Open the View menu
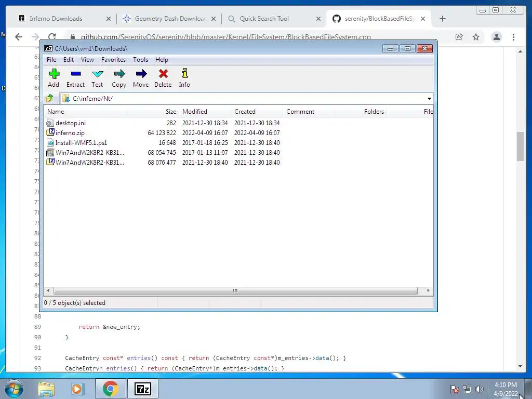Image resolution: width=532 pixels, height=399 pixels. tap(87, 60)
